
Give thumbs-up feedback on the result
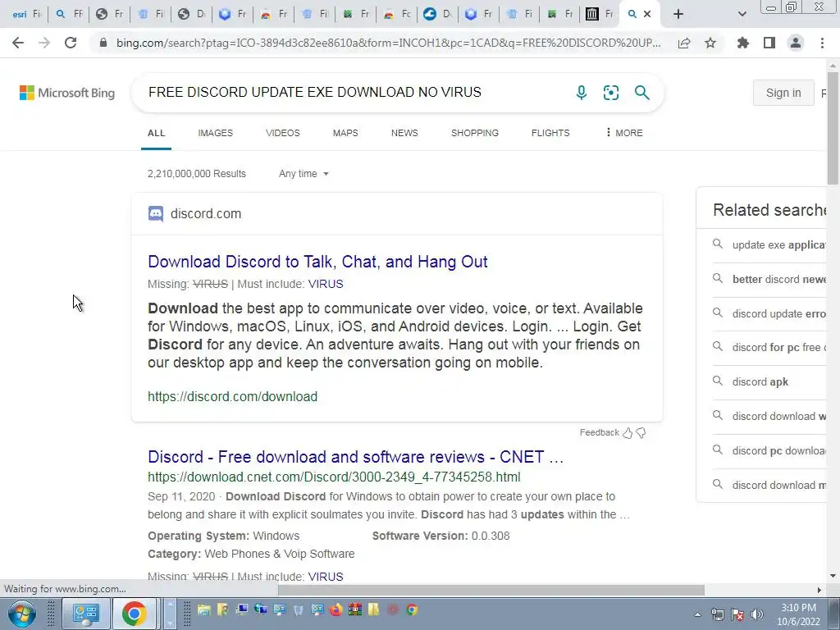(628, 433)
